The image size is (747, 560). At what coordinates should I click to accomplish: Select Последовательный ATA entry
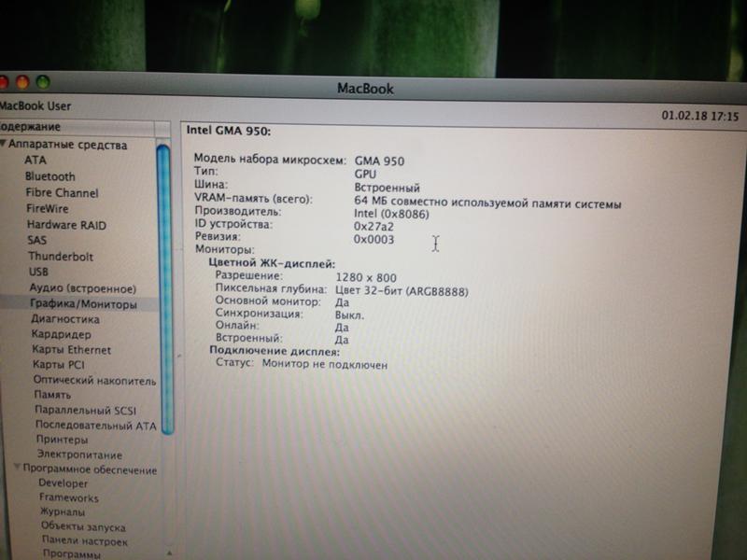pos(96,426)
